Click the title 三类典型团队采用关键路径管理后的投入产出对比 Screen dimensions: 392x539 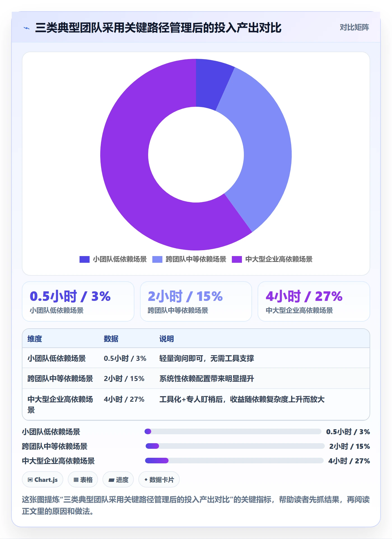(x=158, y=28)
